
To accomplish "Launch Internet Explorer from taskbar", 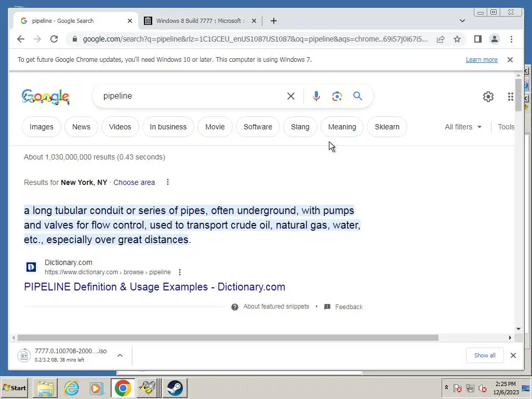I will 72,388.
